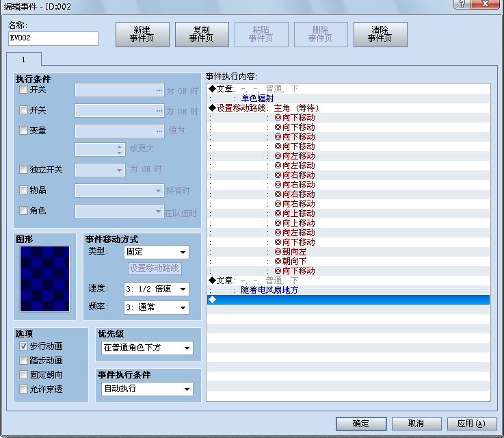This screenshot has height=438, width=504.
Task: Select the first ◆文章 command line
Action: click(x=349, y=89)
